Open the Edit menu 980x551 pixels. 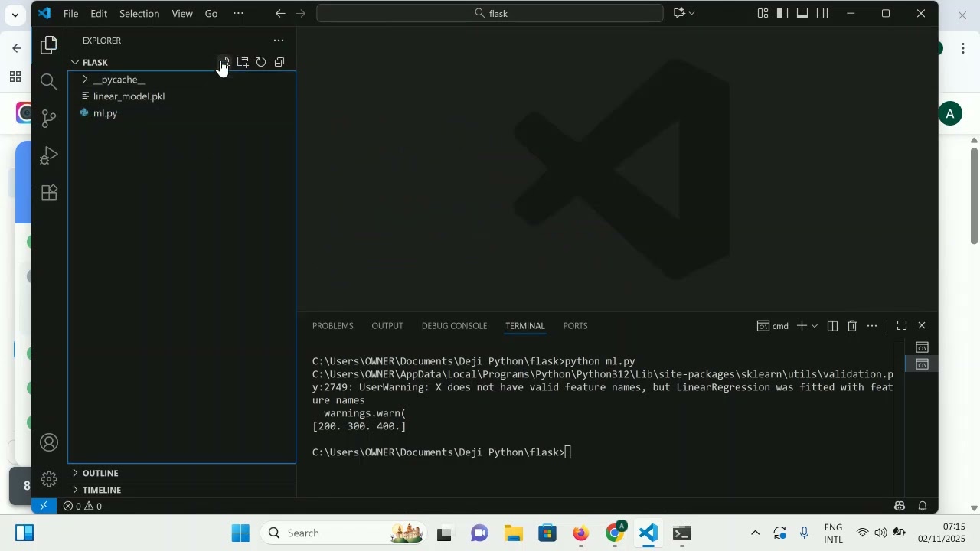99,13
